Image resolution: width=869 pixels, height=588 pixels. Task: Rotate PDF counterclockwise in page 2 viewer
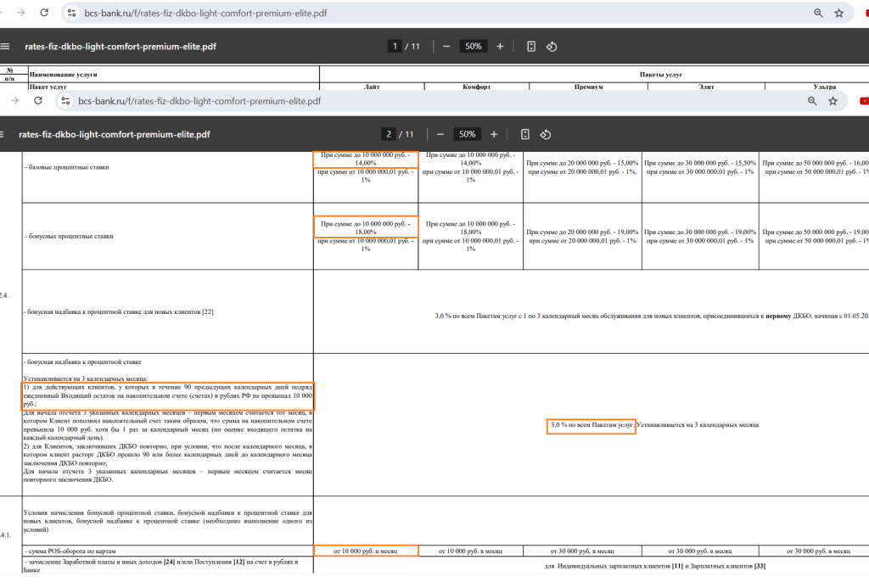tap(546, 134)
